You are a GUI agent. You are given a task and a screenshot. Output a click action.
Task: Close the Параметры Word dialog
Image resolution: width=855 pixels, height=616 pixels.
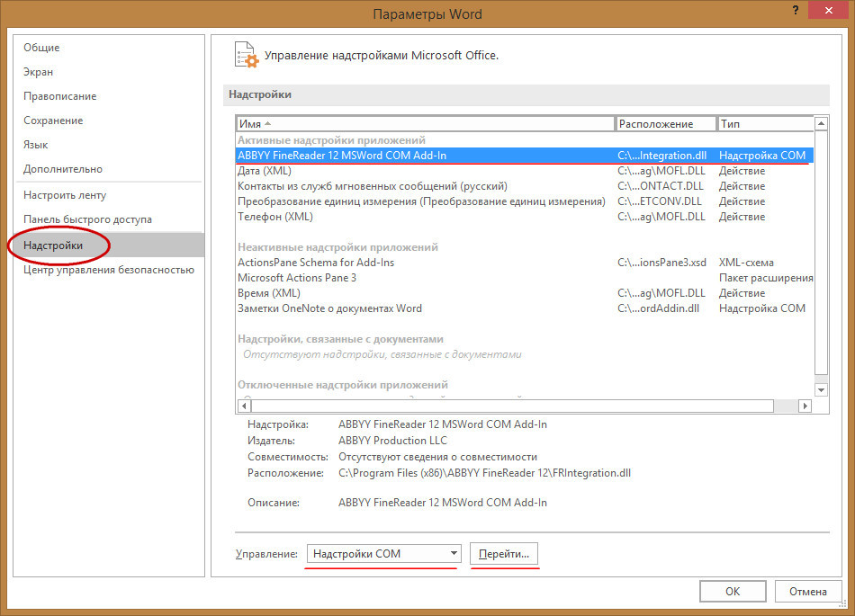pos(828,11)
